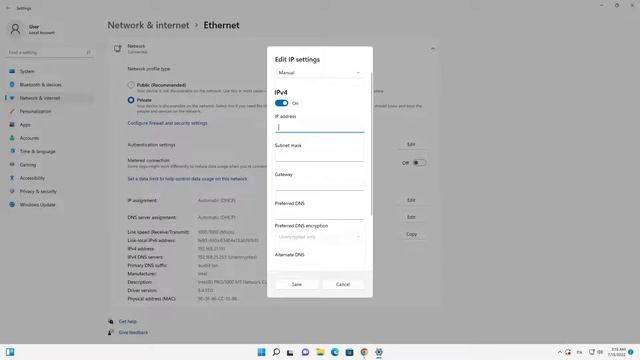Viewport: 640px width, 360px height.
Task: Open System in the Settings sidebar
Action: coord(49,71)
